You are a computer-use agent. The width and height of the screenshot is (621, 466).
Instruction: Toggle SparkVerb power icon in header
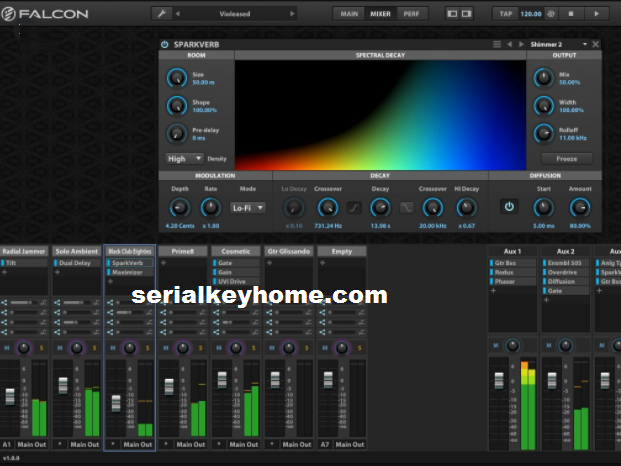(165, 44)
